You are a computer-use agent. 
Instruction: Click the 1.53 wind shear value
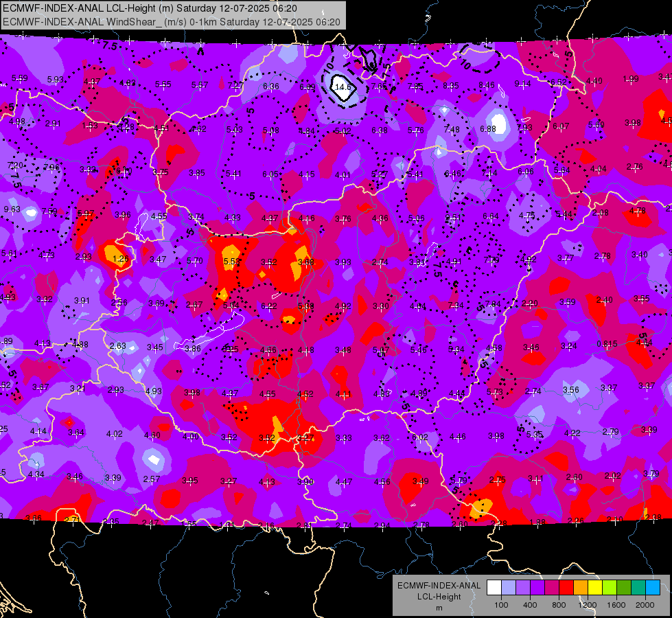(90, 126)
